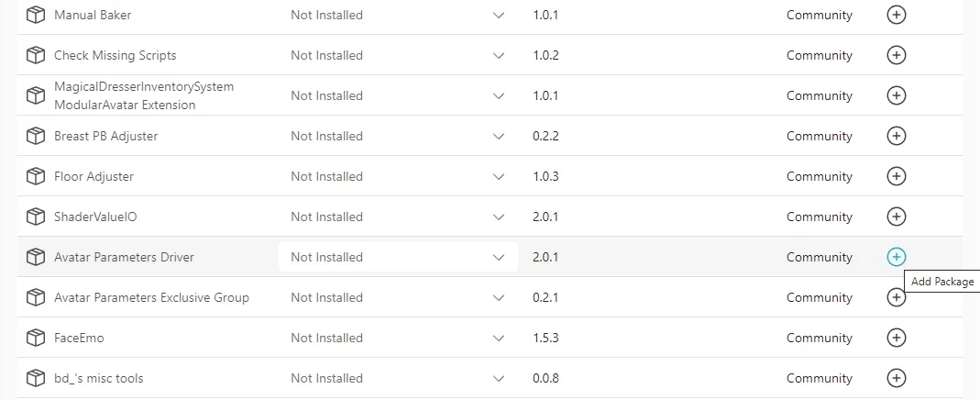The width and height of the screenshot is (980, 400).
Task: Open version dropdown for ShaderValueIO
Action: 498,217
